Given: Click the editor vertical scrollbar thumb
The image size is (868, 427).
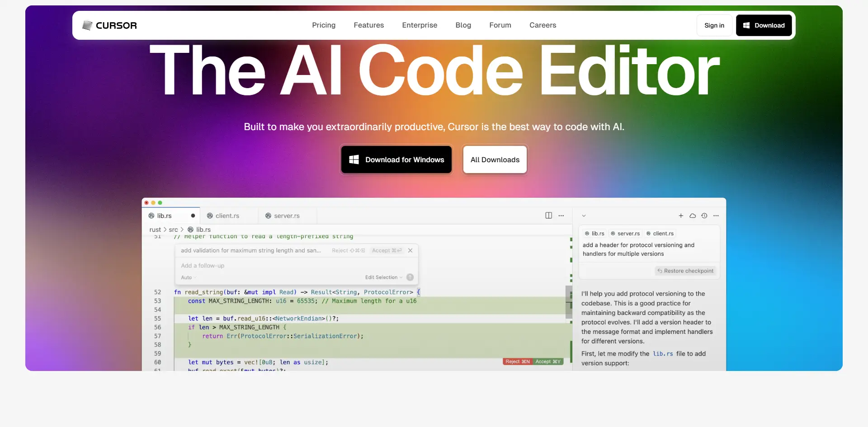Looking at the screenshot, I should 569,302.
